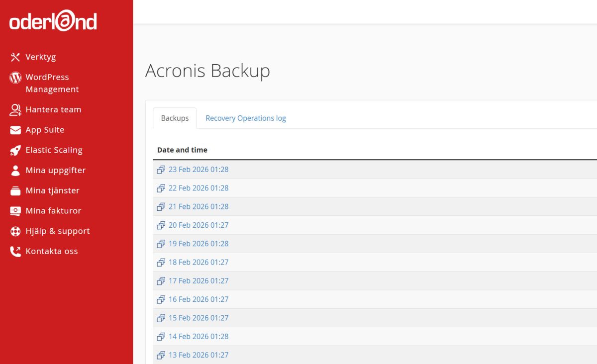Open WordPress Management in sidebar
The image size is (597, 364).
(x=52, y=84)
